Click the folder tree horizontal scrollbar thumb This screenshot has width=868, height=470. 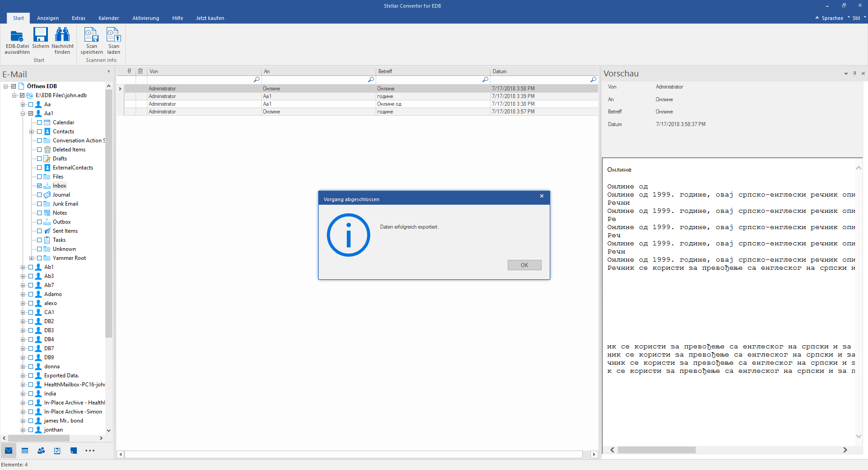click(39, 438)
